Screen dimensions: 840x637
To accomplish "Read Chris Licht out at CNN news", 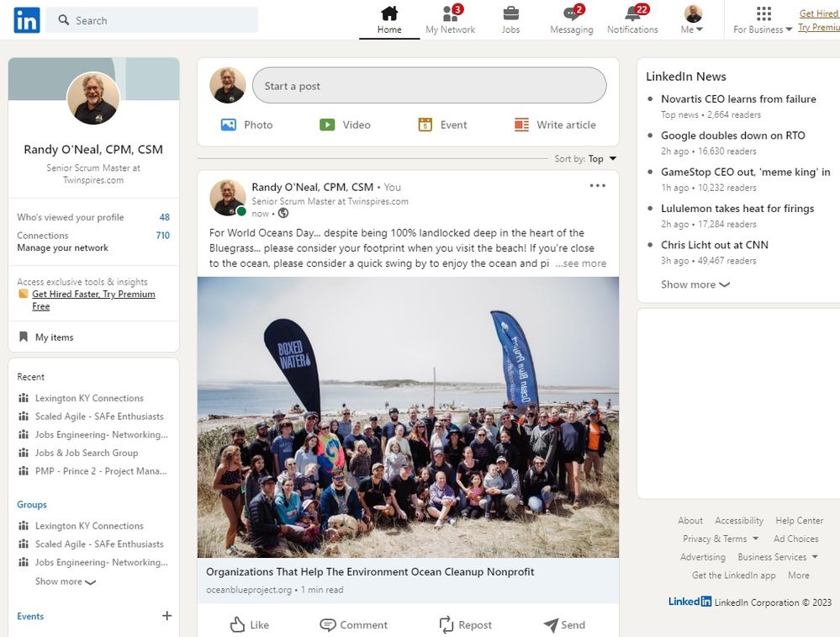I will click(714, 245).
